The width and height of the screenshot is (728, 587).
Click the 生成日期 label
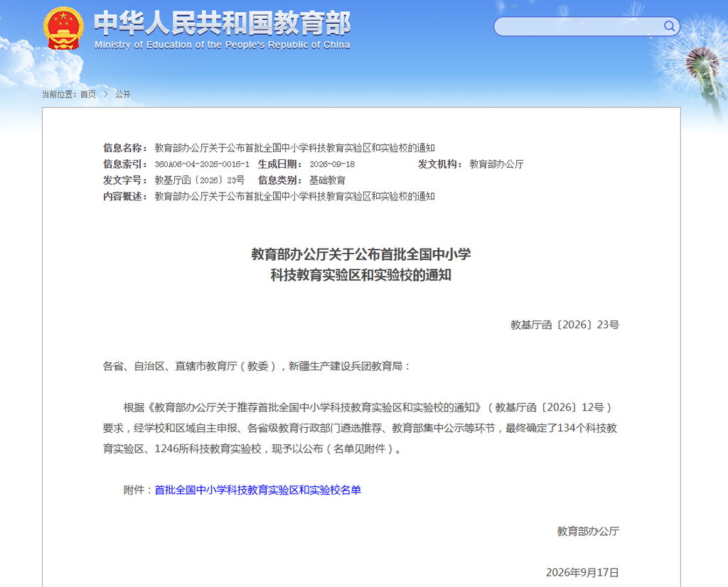pos(280,164)
